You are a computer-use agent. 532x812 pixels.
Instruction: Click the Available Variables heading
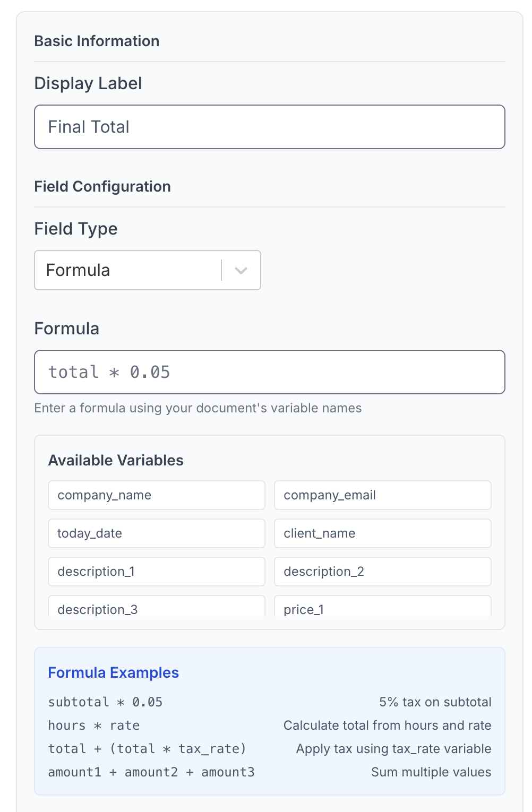click(x=116, y=460)
